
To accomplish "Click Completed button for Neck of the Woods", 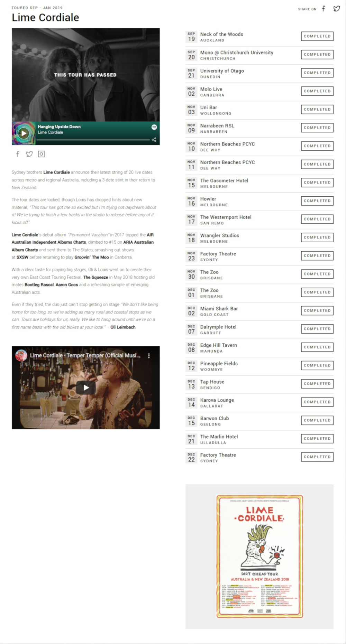I will point(317,36).
